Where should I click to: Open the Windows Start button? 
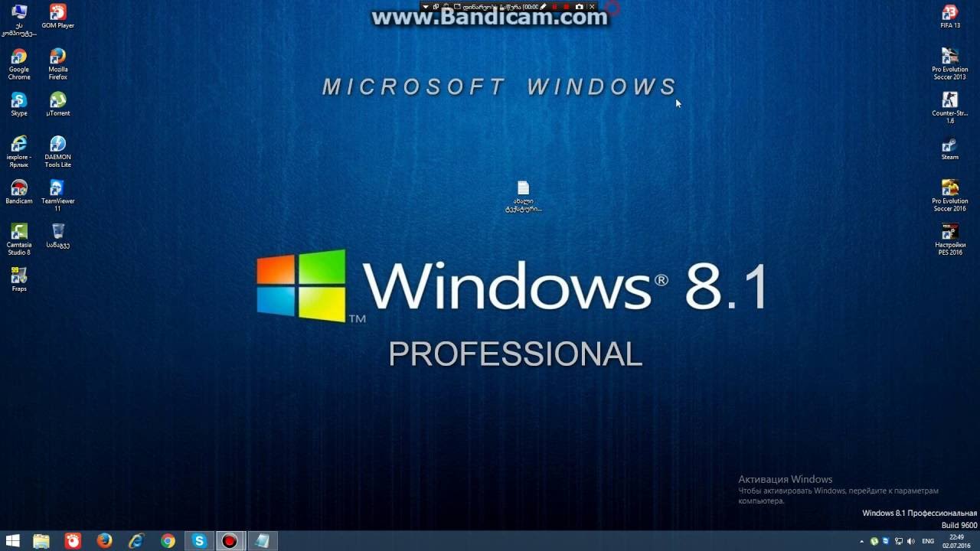13,541
